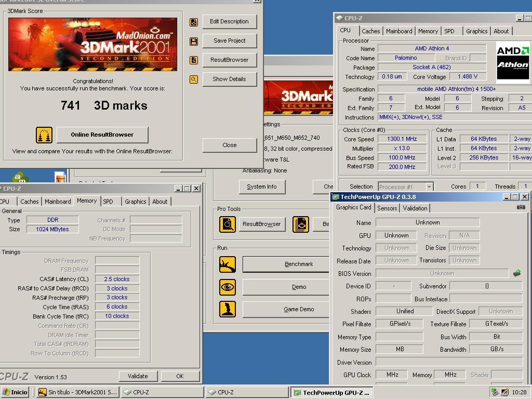Launch the Demo button

coord(287,287)
